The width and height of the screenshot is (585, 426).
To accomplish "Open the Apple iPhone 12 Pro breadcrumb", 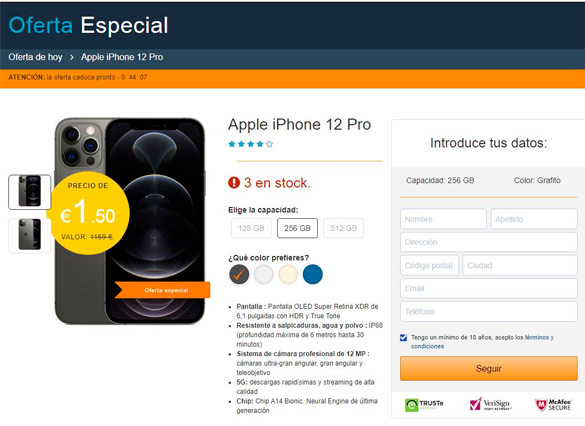I will (x=122, y=57).
